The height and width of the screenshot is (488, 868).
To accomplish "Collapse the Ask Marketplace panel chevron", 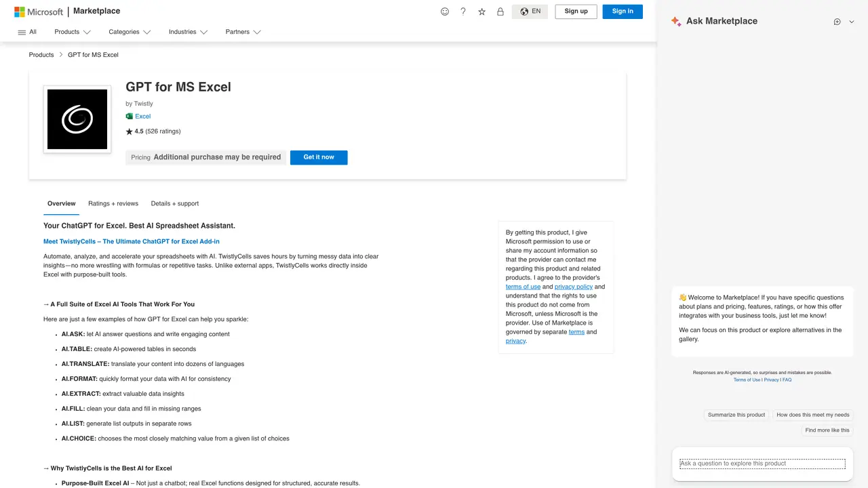I will 852,22.
